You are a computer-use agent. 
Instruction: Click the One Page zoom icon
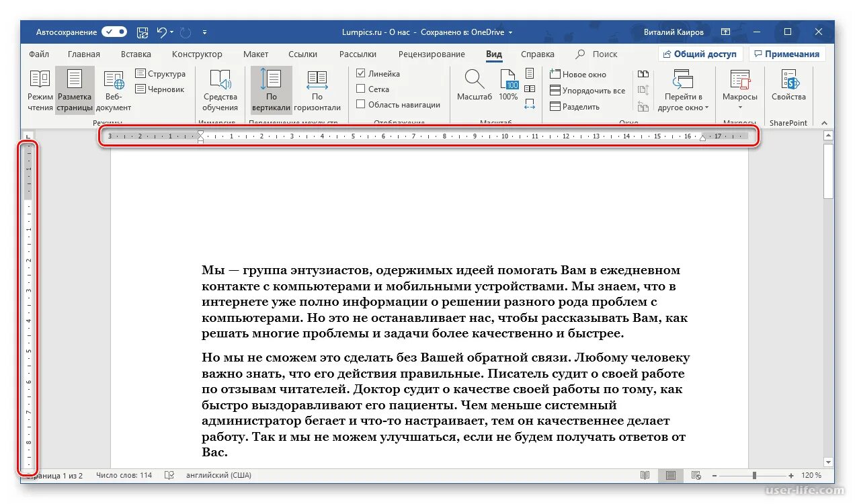[x=530, y=73]
